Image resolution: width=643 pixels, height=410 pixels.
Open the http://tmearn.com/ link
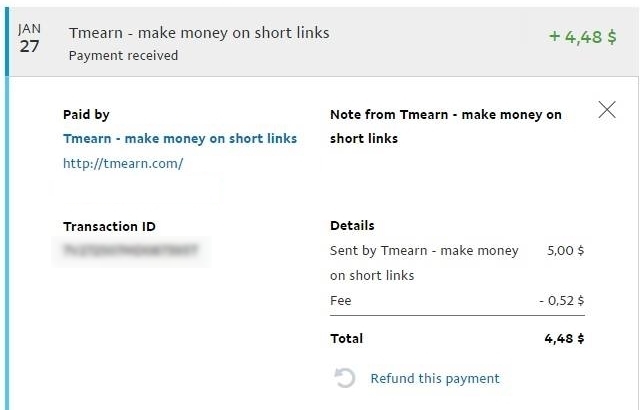pyautogui.click(x=123, y=164)
